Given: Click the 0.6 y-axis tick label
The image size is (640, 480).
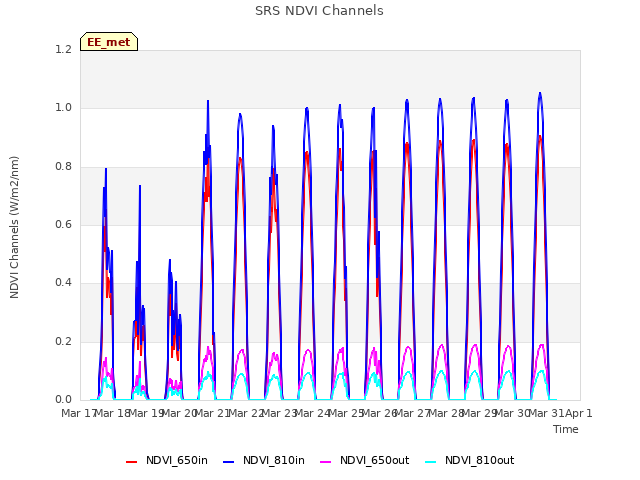Looking at the screenshot, I should coord(63,224).
